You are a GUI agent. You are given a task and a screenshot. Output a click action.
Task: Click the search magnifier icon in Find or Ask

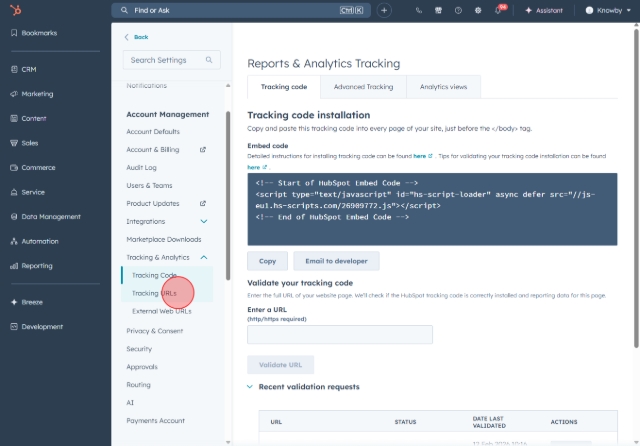coord(124,10)
